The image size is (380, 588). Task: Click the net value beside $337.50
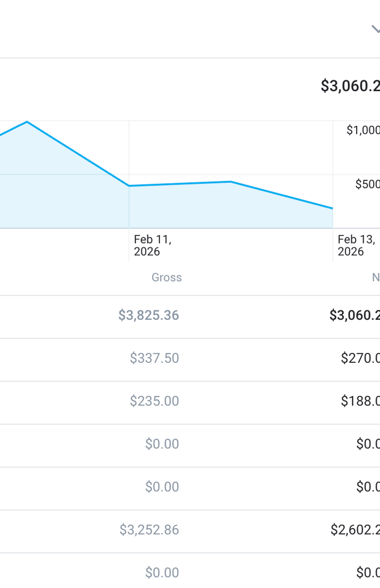[x=360, y=358]
